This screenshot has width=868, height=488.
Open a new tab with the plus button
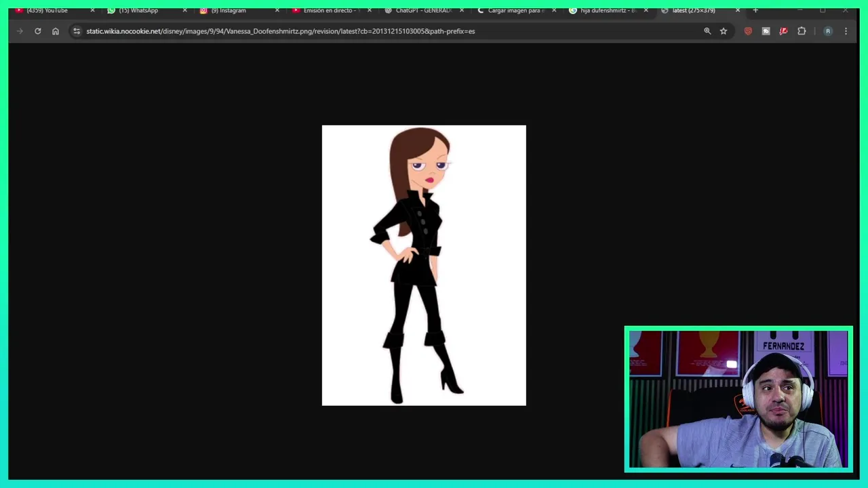point(755,10)
